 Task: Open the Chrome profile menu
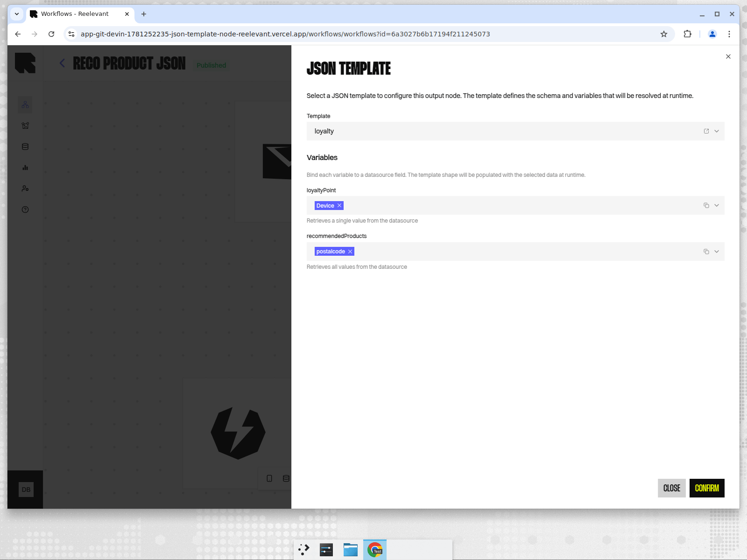click(712, 34)
